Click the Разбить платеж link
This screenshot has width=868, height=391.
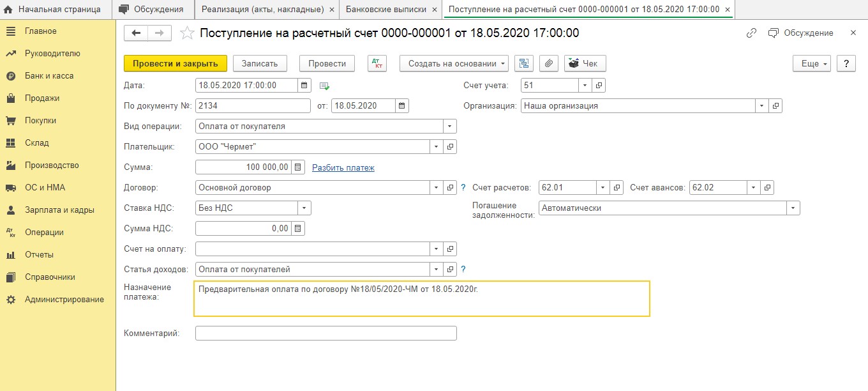343,167
